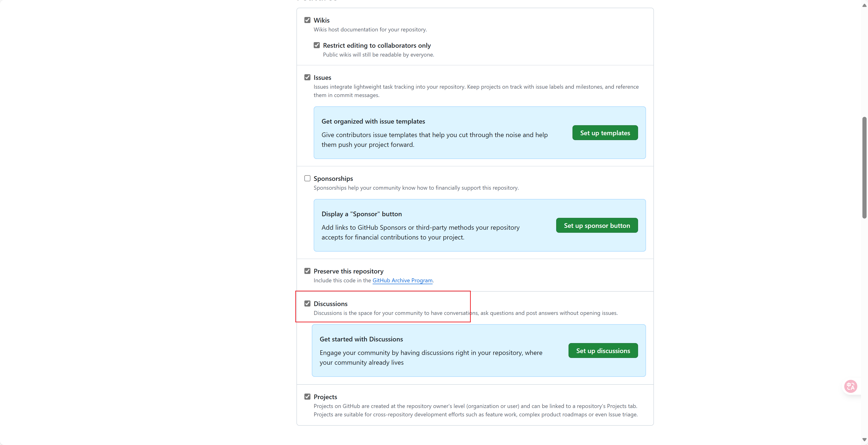Click the 'Projects' label text
This screenshot has height=445, width=868.
pos(325,397)
